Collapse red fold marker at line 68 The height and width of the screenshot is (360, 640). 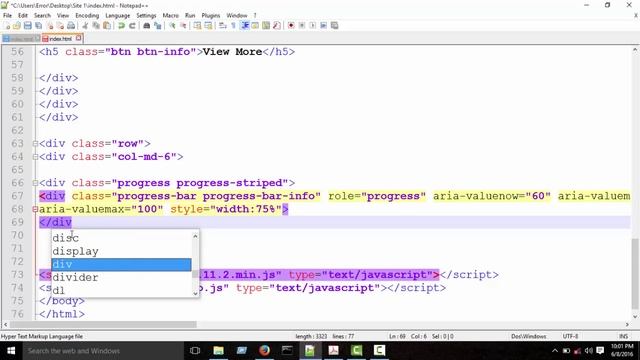[x=35, y=209]
